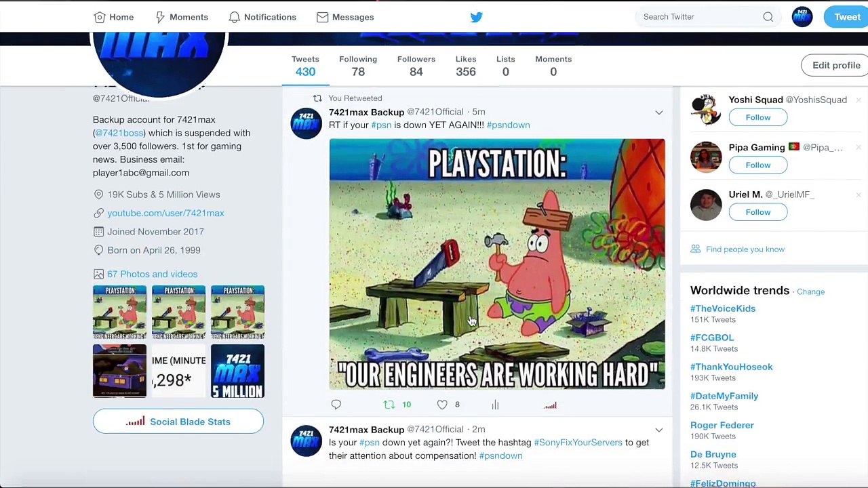Image resolution: width=868 pixels, height=488 pixels.
Task: Select the Following 78 tab
Action: (358, 66)
